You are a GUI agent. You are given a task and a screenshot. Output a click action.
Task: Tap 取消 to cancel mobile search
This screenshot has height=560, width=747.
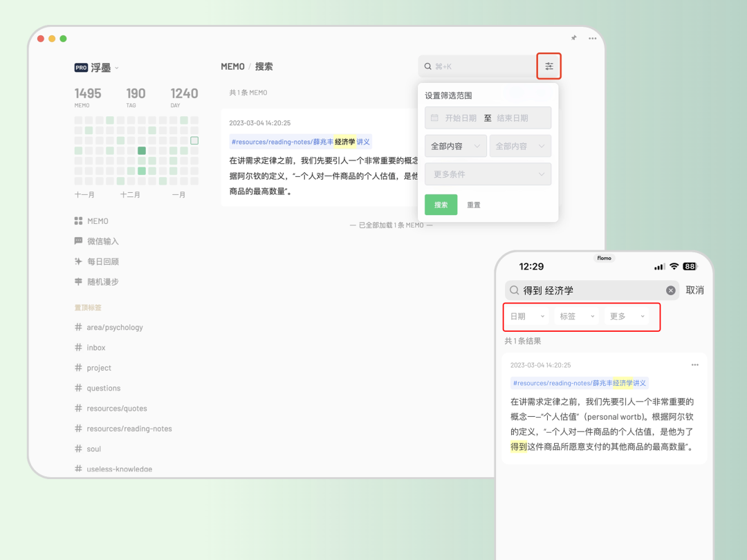point(694,290)
